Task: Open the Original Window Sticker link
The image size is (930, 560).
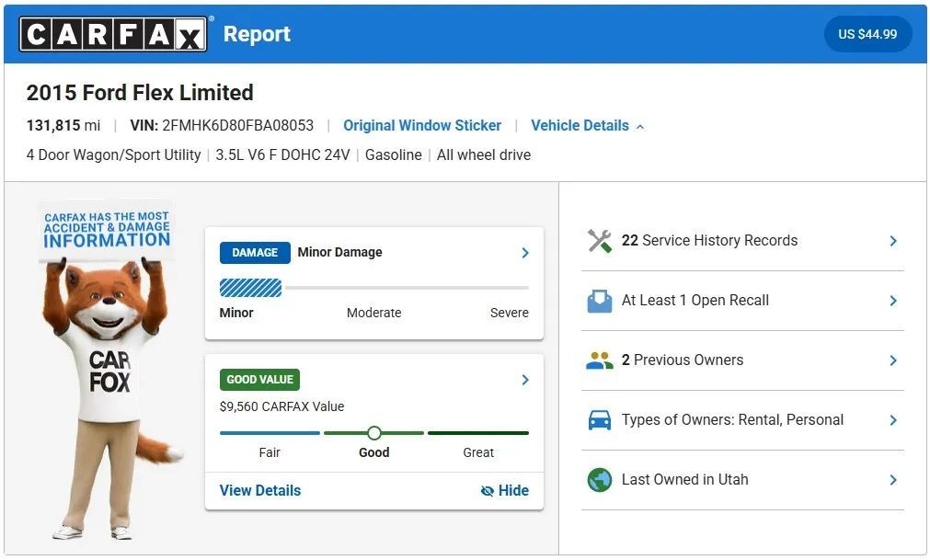Action: click(x=421, y=126)
